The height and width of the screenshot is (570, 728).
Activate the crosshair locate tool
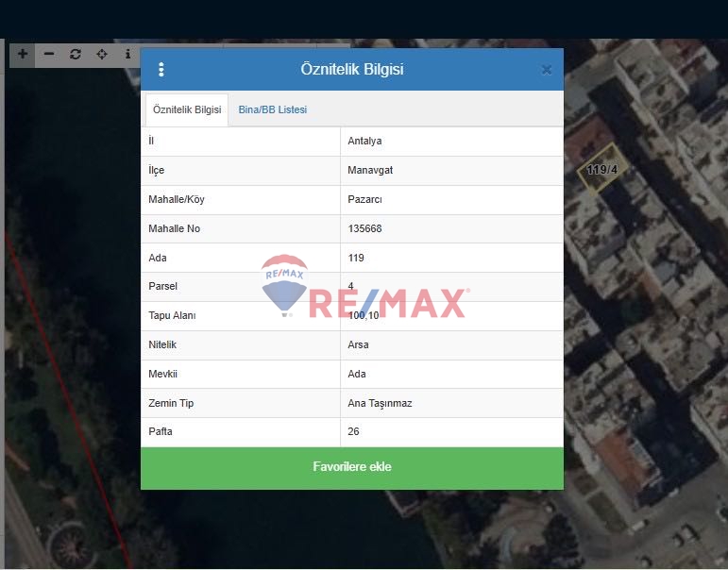[102, 55]
